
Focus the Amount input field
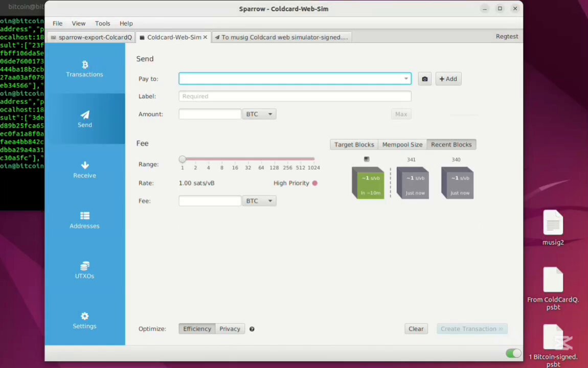(x=210, y=114)
